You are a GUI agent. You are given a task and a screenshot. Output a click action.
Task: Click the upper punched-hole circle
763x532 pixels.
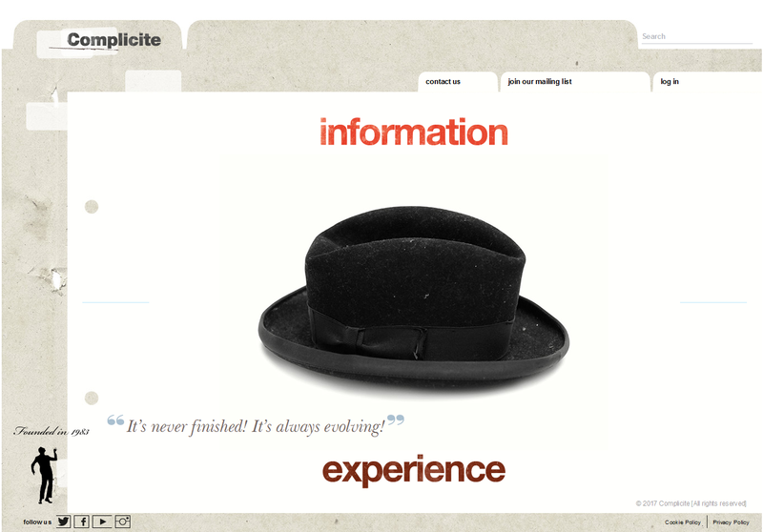coord(92,207)
